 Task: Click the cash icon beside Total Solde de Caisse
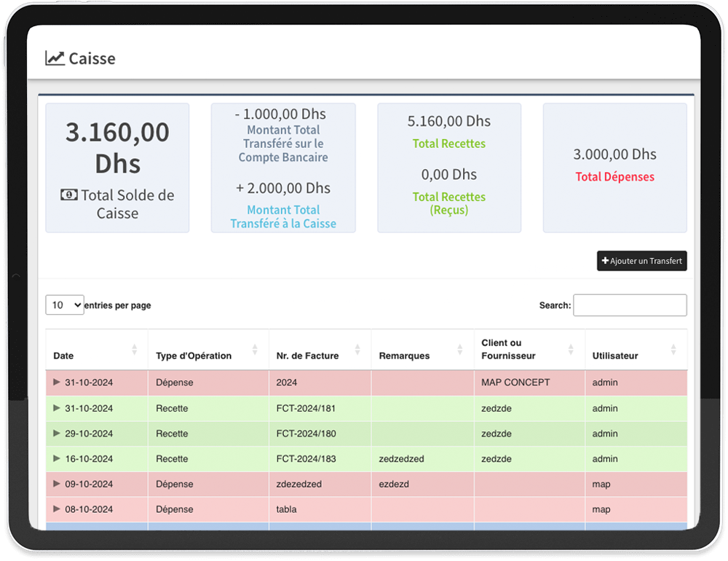point(69,195)
